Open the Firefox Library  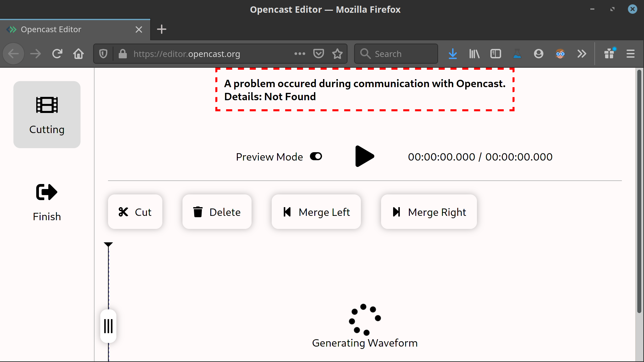click(x=474, y=54)
